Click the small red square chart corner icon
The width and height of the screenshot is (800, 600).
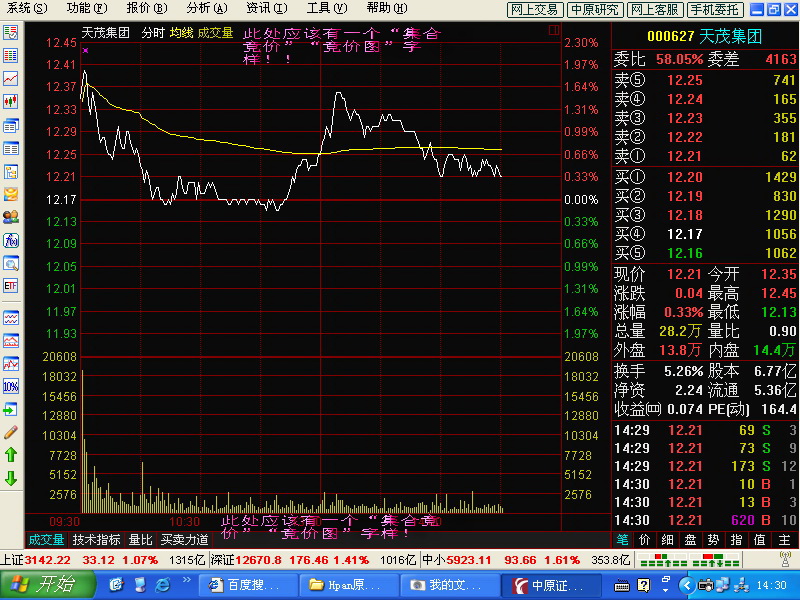pyautogui.click(x=554, y=30)
